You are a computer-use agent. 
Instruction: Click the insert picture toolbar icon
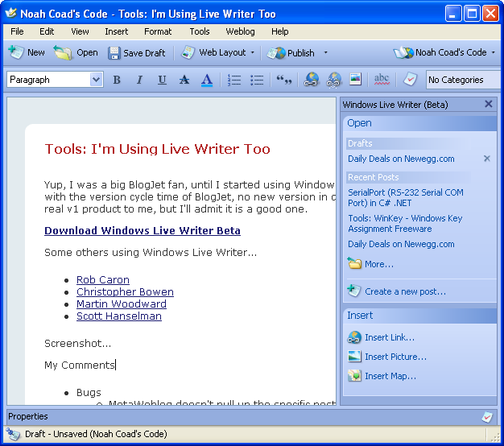click(355, 80)
